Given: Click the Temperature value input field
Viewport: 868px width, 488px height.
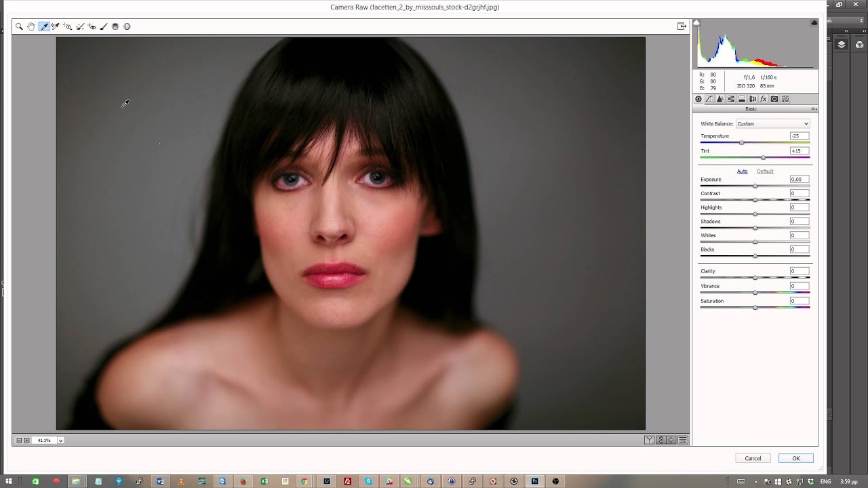Looking at the screenshot, I should pyautogui.click(x=799, y=136).
